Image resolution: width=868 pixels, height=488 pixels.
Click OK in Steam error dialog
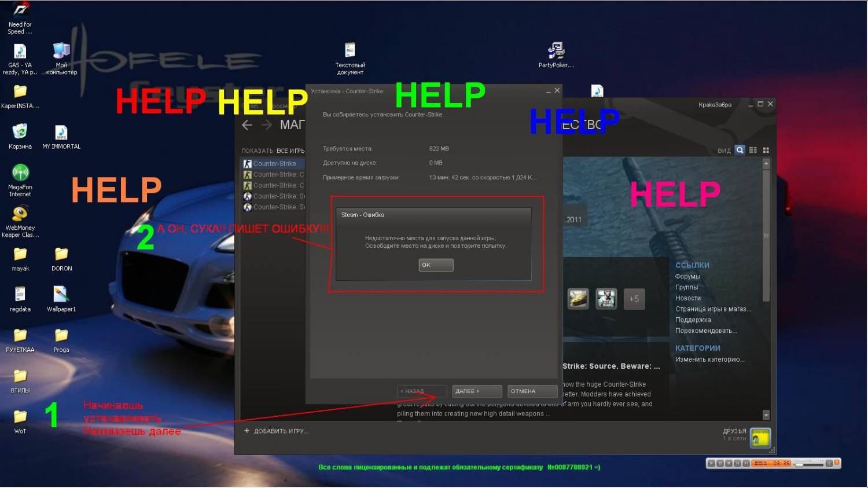[436, 265]
